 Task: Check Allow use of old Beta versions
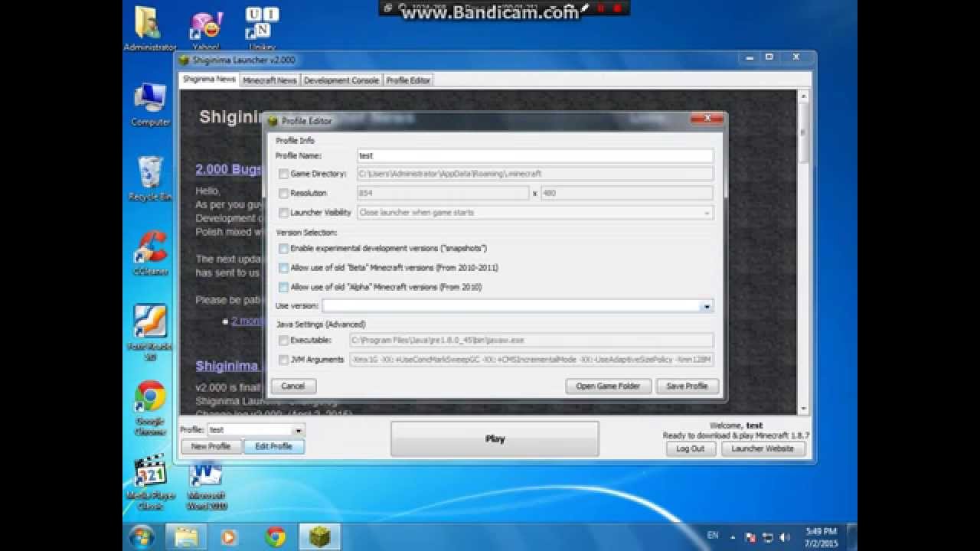coord(283,268)
